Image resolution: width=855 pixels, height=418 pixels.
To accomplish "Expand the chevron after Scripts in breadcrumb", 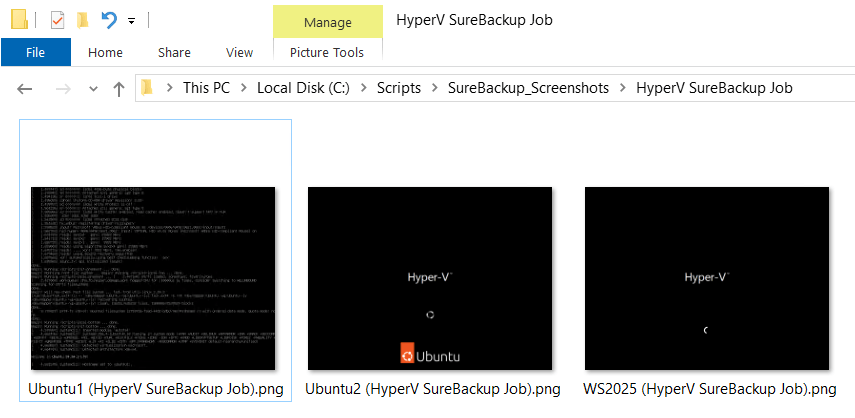I will tap(435, 88).
